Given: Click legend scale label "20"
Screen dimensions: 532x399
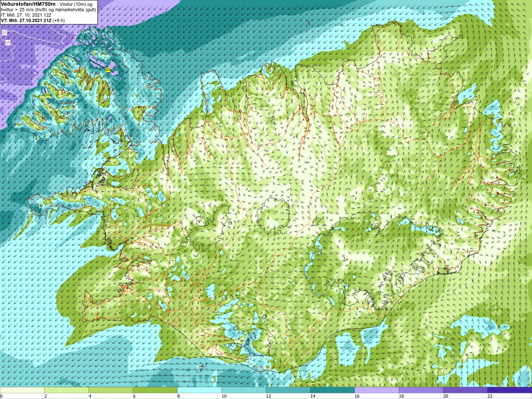Looking at the screenshot, I should click(446, 397).
